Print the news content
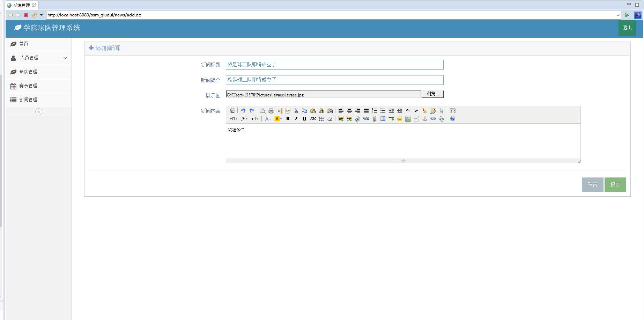This screenshot has width=644, height=320. pyautogui.click(x=271, y=111)
